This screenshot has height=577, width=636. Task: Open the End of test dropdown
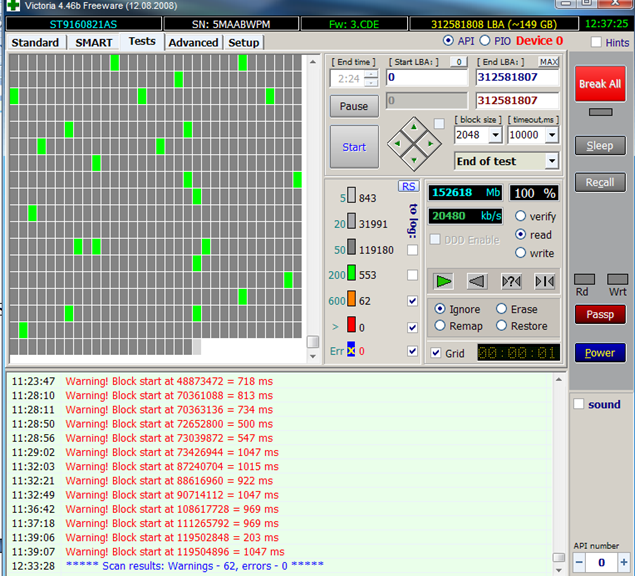click(551, 161)
